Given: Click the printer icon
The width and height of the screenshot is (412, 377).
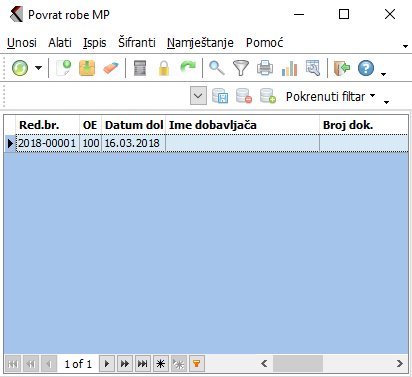Looking at the screenshot, I should (265, 68).
